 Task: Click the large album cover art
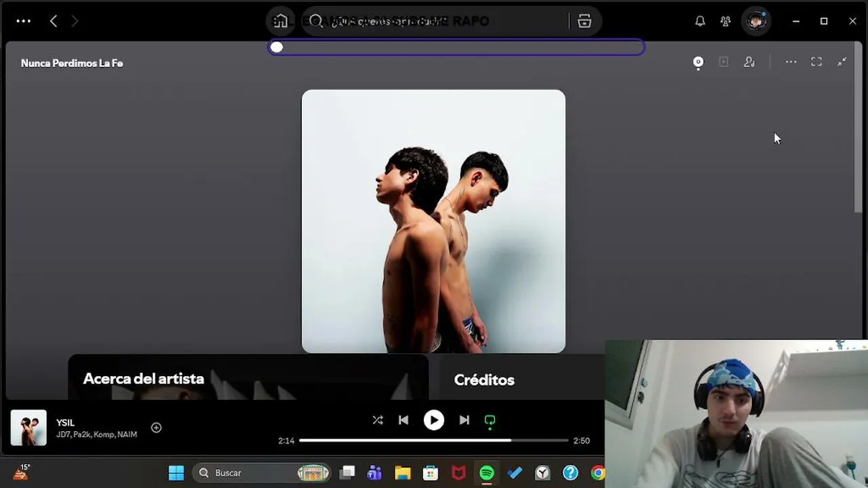click(x=433, y=221)
